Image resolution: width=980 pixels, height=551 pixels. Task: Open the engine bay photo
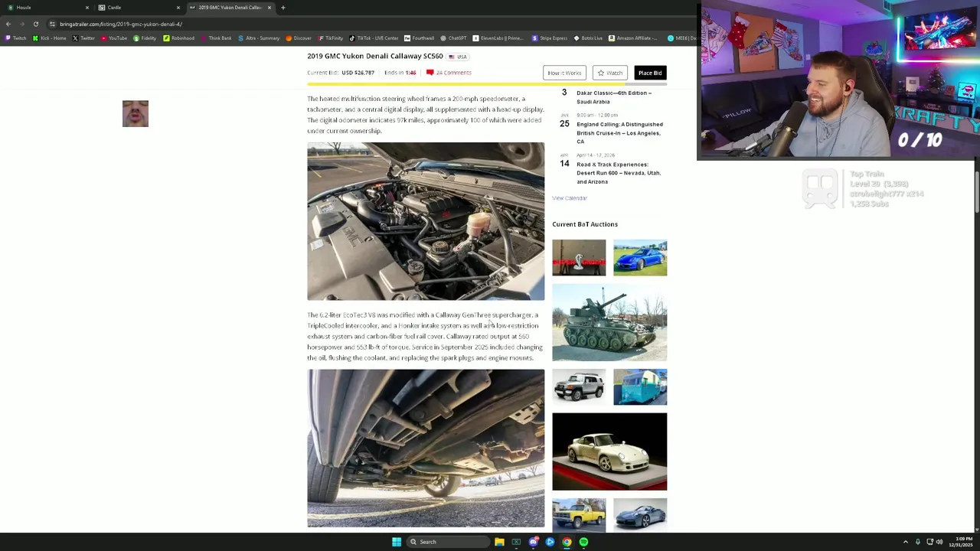click(426, 221)
